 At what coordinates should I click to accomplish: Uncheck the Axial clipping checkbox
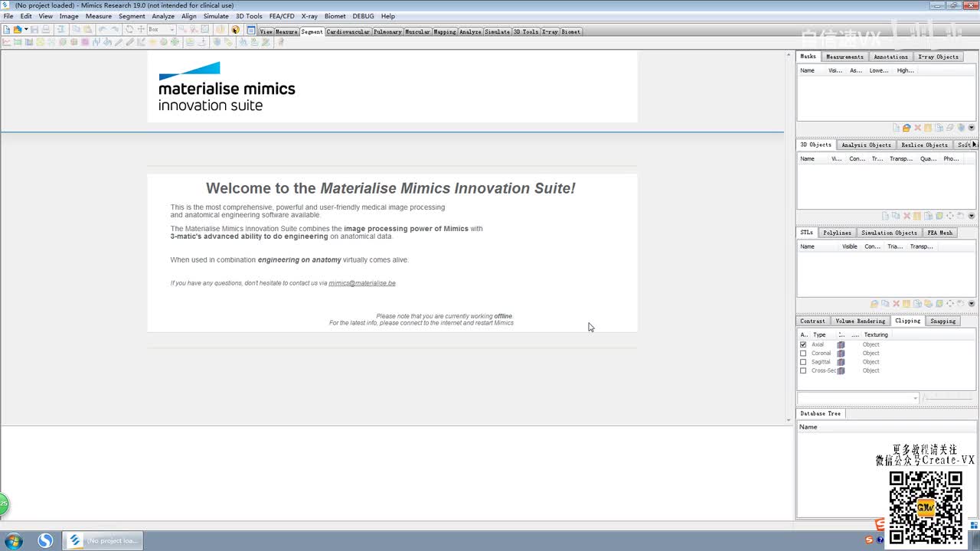(803, 345)
